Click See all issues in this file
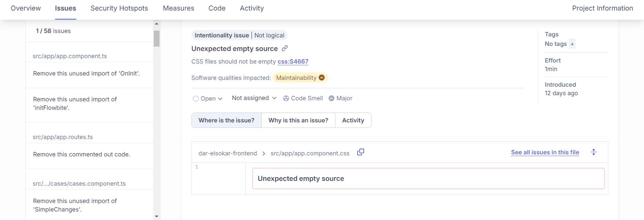The height and width of the screenshot is (220, 644). click(545, 152)
